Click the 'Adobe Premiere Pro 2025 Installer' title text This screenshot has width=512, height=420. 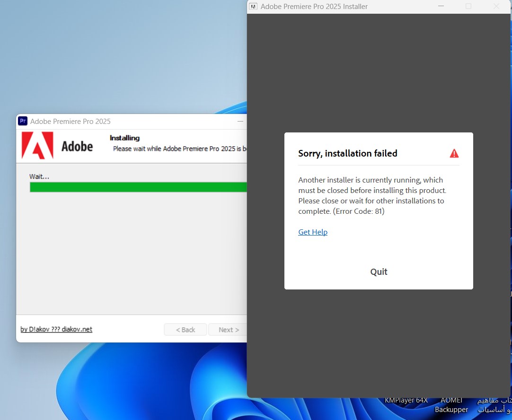(314, 7)
